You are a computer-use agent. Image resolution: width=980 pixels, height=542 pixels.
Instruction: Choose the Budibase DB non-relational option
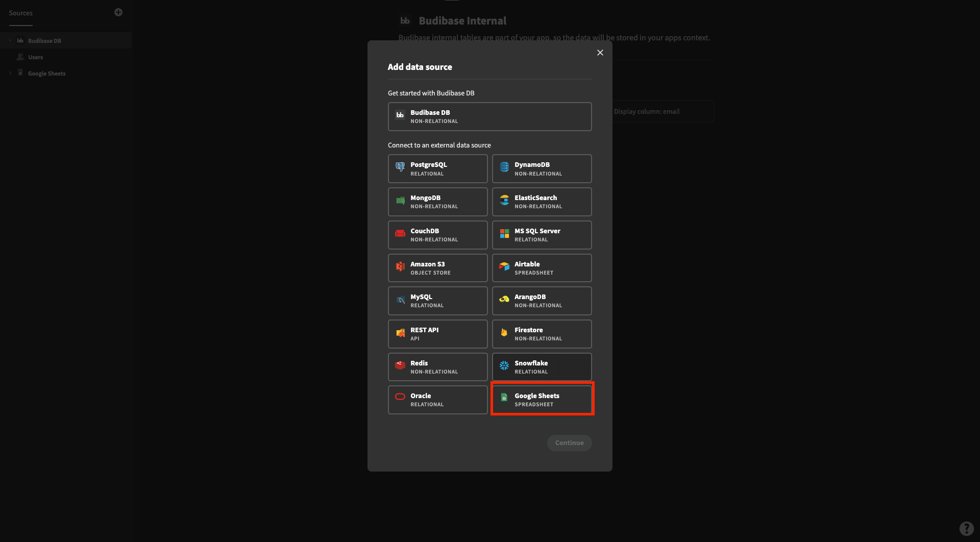pyautogui.click(x=490, y=116)
